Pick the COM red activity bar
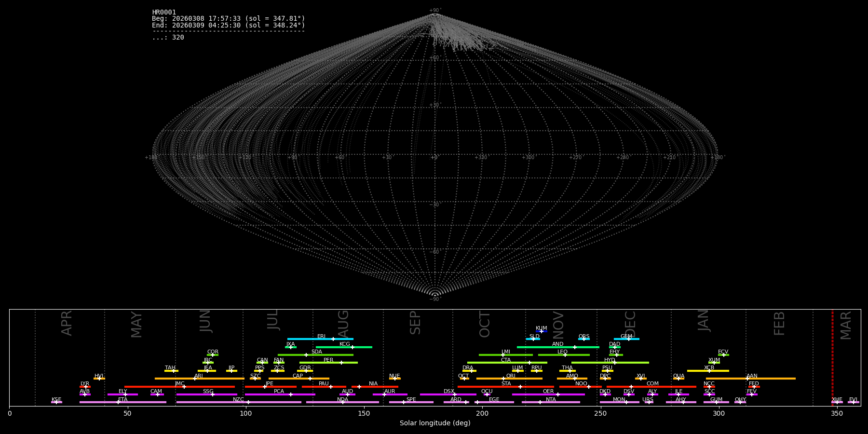The image size is (868, 434). pyautogui.click(x=651, y=387)
